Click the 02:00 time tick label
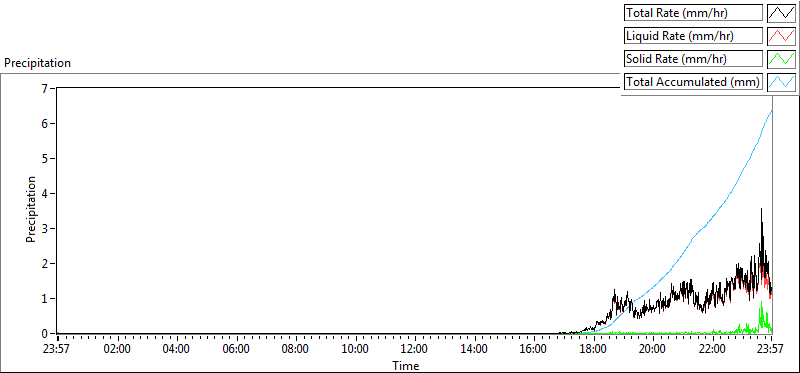This screenshot has width=800, height=373. (118, 350)
